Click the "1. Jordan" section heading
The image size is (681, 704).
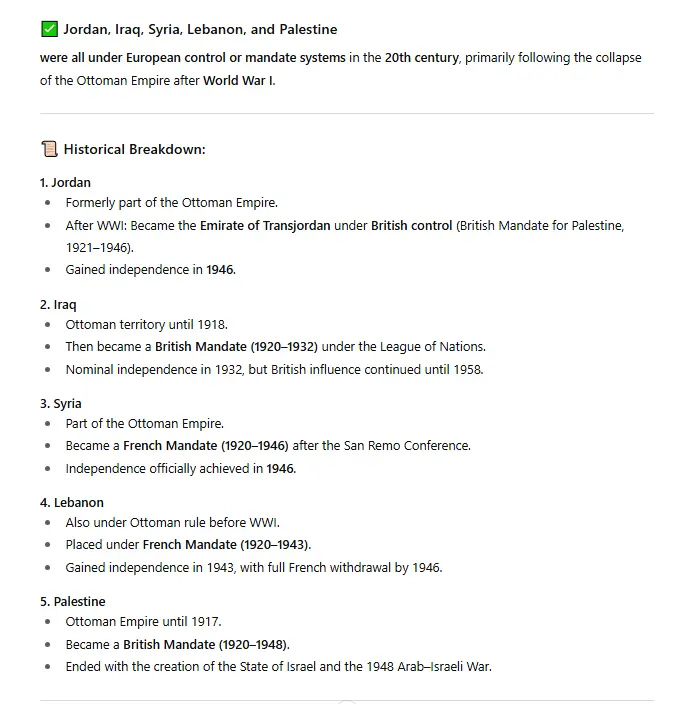(x=65, y=183)
